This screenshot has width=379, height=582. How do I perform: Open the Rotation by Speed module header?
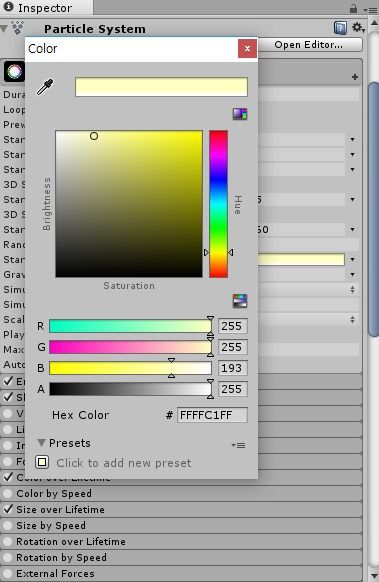(x=181, y=557)
